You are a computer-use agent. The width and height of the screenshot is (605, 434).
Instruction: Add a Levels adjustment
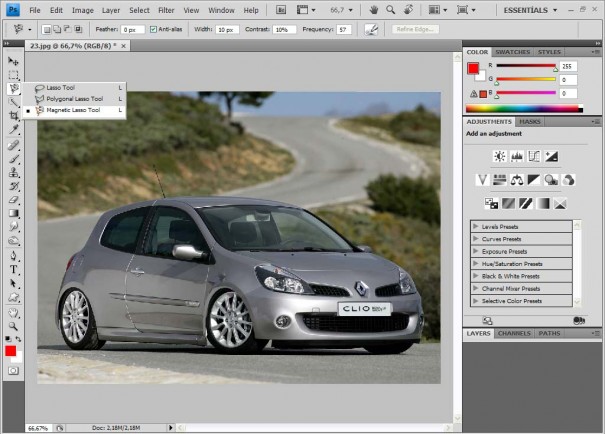pyautogui.click(x=517, y=156)
